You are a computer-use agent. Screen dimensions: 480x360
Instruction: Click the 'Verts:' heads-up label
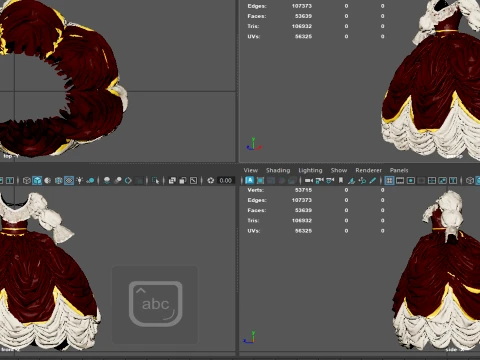pos(256,190)
